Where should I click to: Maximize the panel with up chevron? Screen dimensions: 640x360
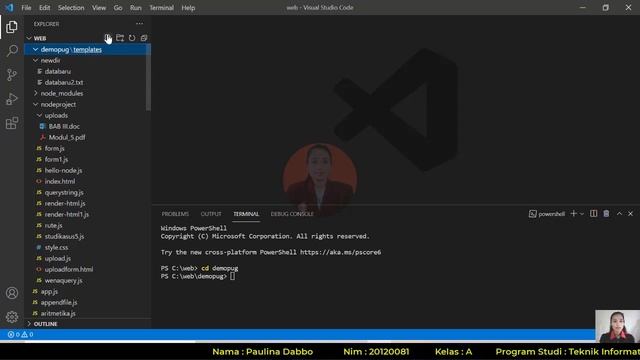pos(619,213)
